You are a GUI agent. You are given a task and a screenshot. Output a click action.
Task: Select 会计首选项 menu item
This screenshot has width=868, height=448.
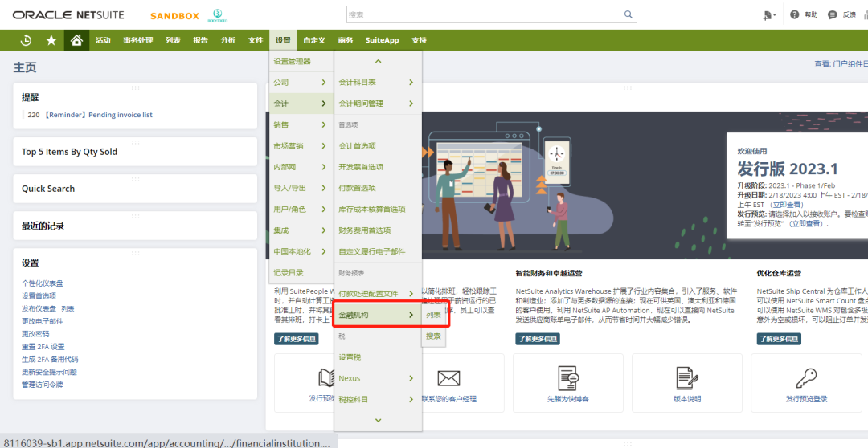[378, 146]
